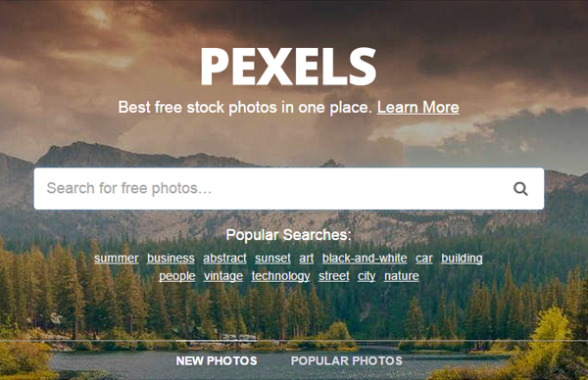This screenshot has width=588, height=380.
Task: Open the Learn More link
Action: 418,108
